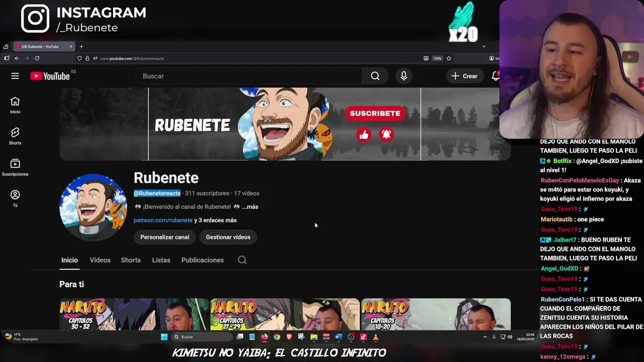
Task: Switch to the Inicio channel tab
Action: (x=69, y=260)
